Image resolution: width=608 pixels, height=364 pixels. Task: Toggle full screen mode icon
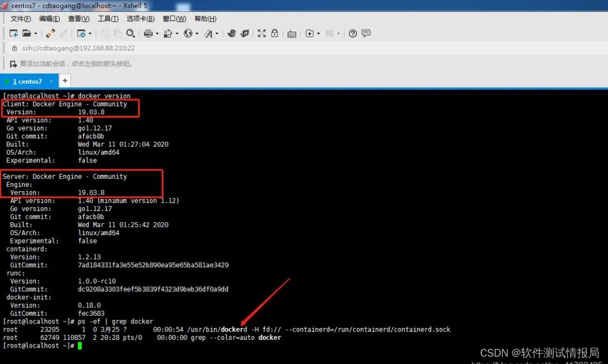pyautogui.click(x=262, y=33)
